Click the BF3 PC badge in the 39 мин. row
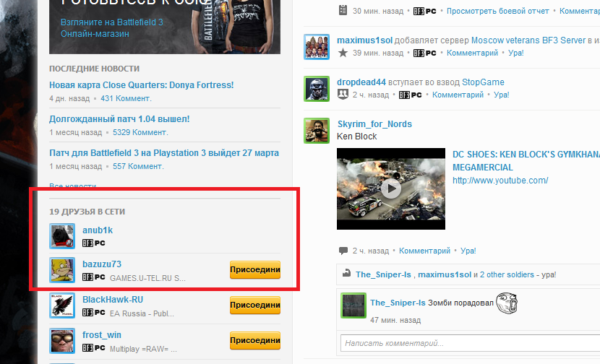This screenshot has height=364, width=600. click(425, 53)
